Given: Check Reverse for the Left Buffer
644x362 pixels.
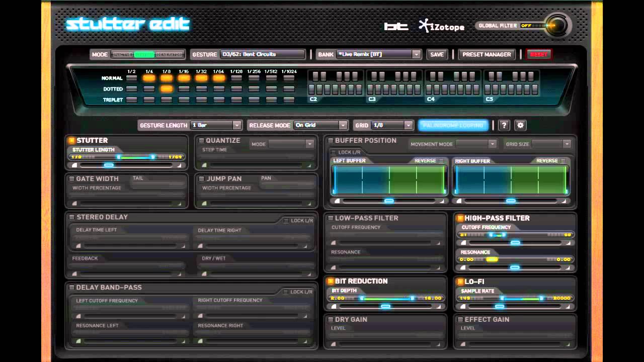Looking at the screenshot, I should pos(441,161).
